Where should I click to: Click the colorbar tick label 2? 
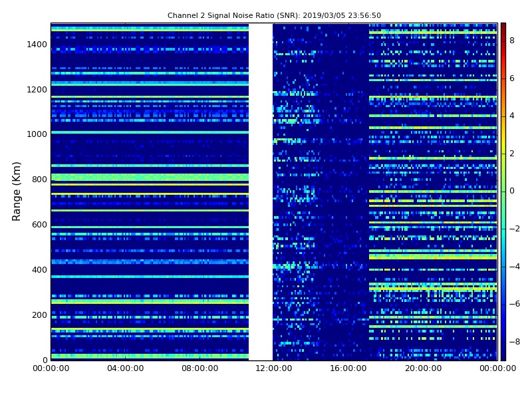coord(512,154)
